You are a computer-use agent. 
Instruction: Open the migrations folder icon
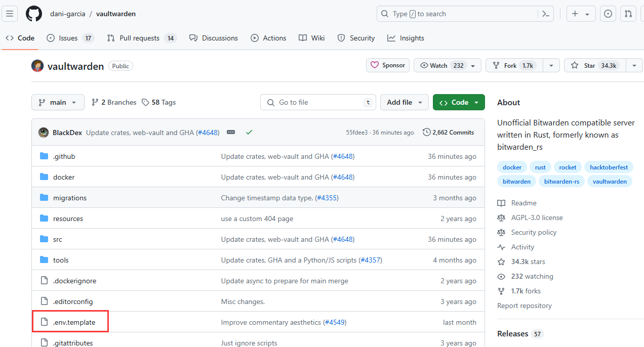[x=44, y=198]
